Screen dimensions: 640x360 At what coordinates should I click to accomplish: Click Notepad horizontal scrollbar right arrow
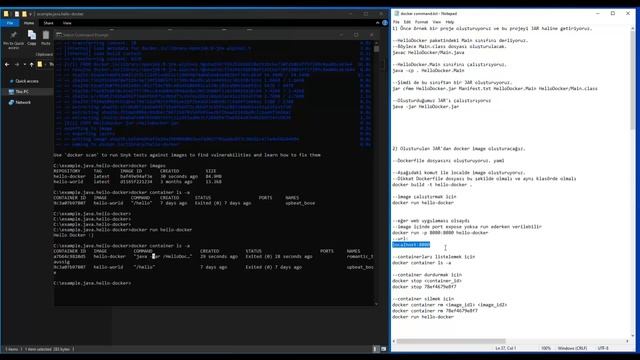click(x=627, y=341)
